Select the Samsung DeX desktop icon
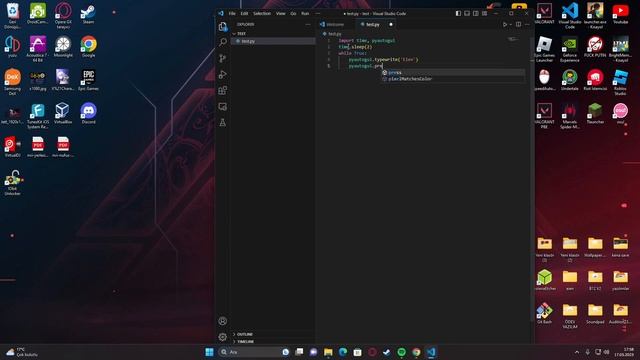This screenshot has width=640, height=360. [12, 82]
